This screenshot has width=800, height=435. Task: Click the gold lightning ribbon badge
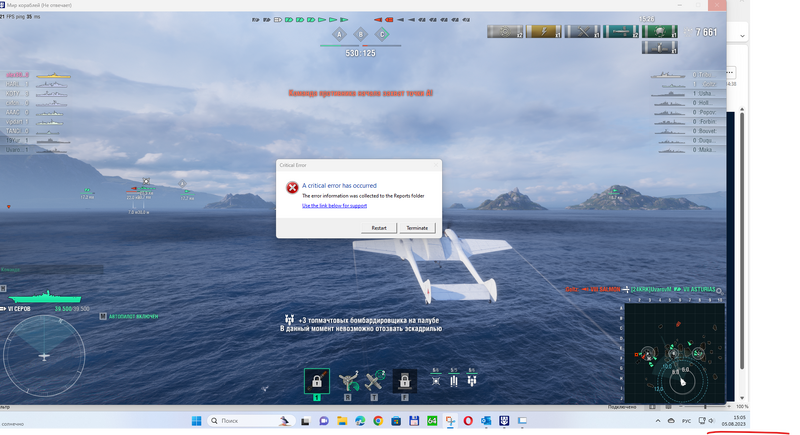pyautogui.click(x=543, y=32)
